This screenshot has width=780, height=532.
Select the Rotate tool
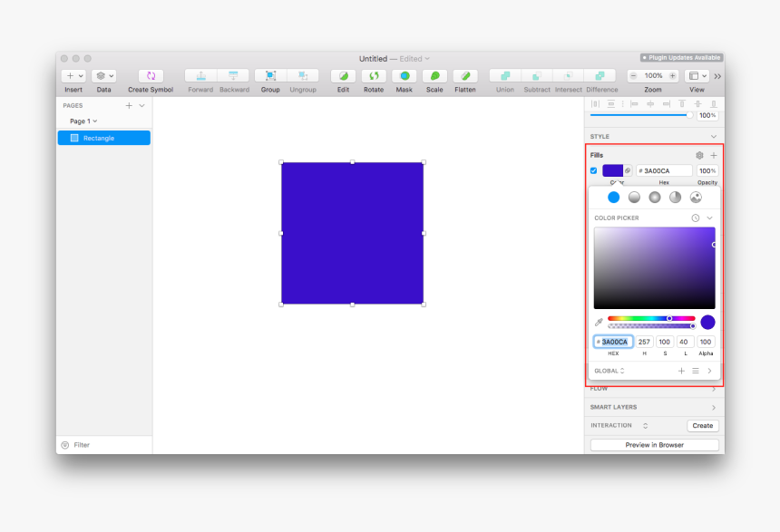point(374,75)
